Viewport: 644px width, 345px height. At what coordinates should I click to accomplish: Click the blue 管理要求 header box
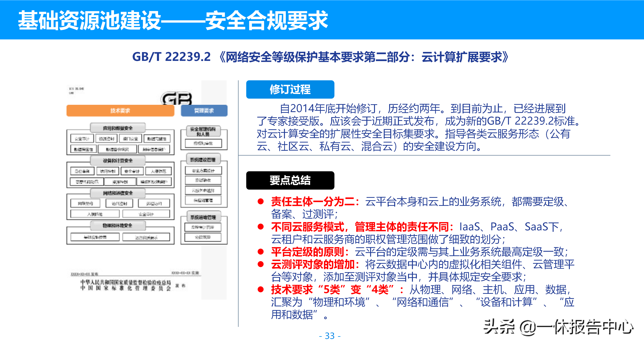pyautogui.click(x=204, y=111)
